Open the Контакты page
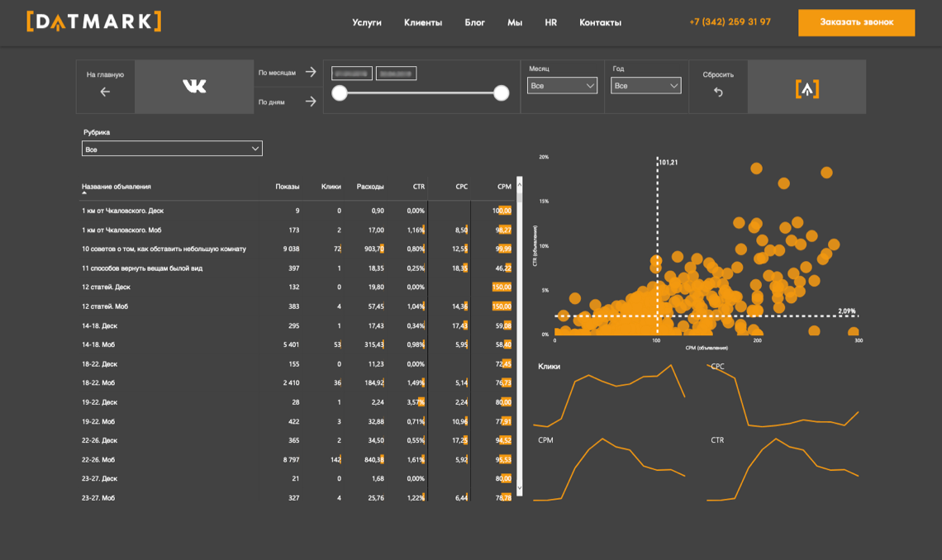The image size is (942, 560). click(600, 23)
